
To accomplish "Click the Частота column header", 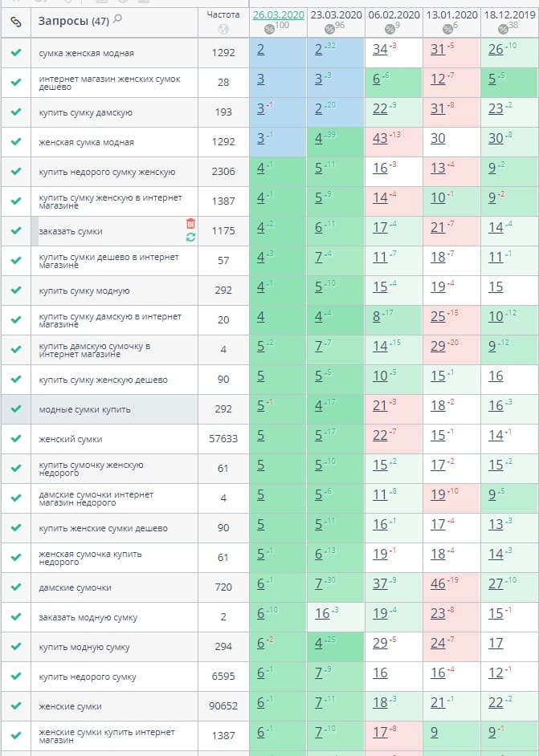I will [x=223, y=15].
